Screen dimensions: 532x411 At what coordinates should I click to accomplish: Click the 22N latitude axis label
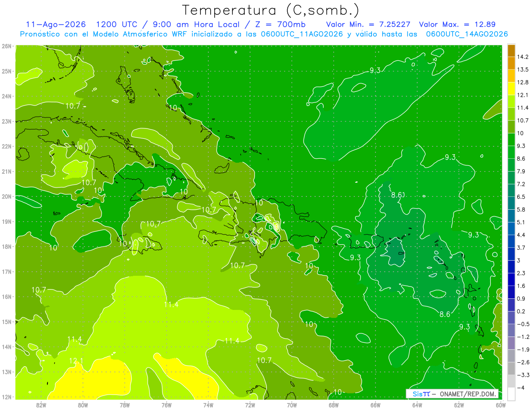point(7,146)
